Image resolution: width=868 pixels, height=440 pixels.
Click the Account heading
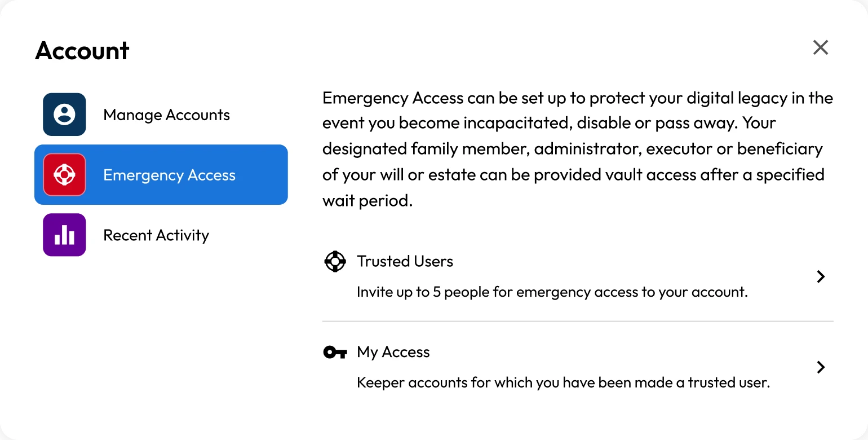pyautogui.click(x=82, y=51)
